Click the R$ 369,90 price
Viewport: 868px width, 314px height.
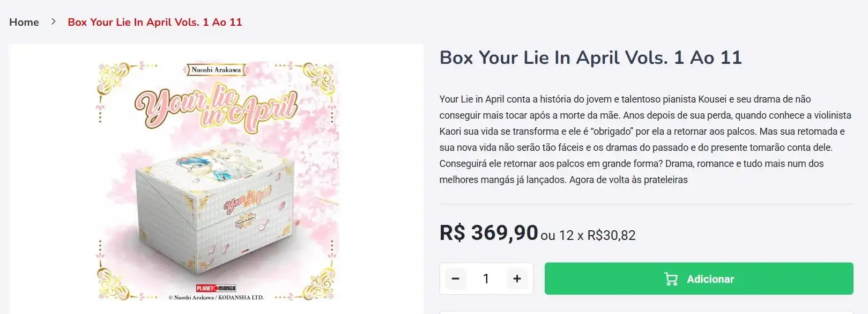(488, 233)
